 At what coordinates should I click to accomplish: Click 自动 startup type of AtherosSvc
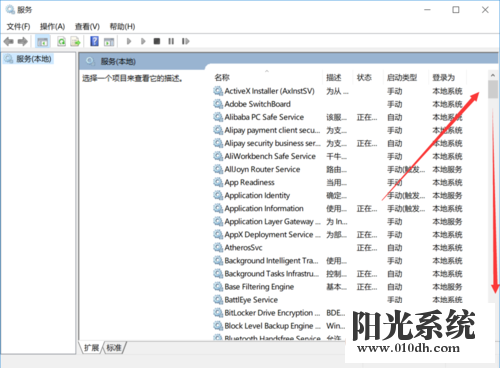coord(395,248)
